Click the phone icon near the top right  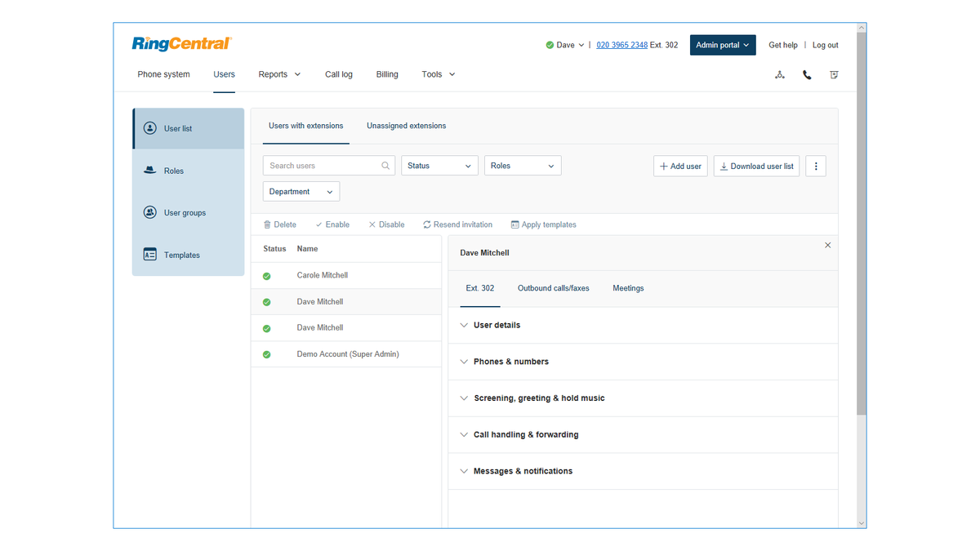coord(807,74)
